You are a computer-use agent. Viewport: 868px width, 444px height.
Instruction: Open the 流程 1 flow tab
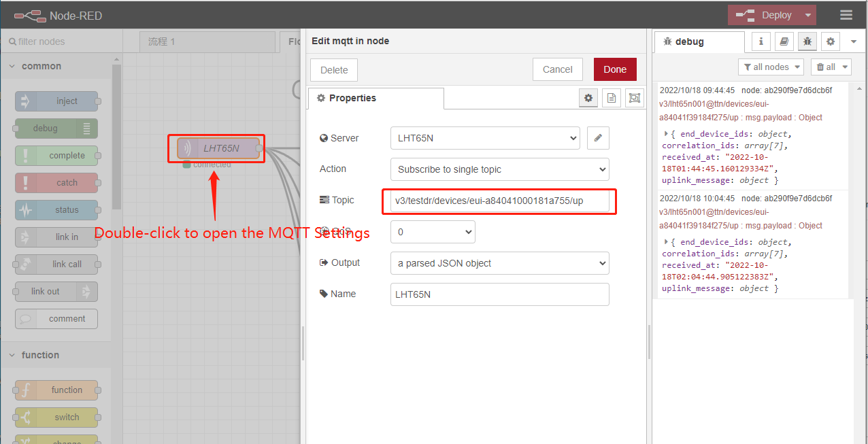207,42
